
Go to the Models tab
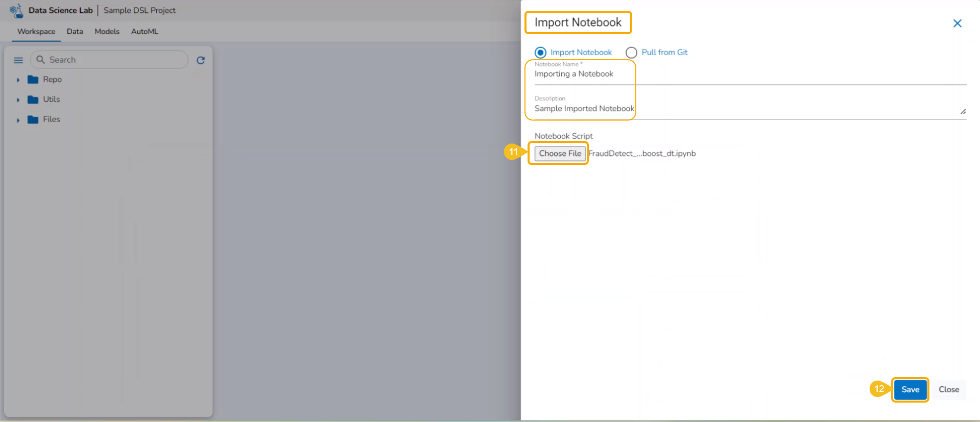pyautogui.click(x=107, y=32)
